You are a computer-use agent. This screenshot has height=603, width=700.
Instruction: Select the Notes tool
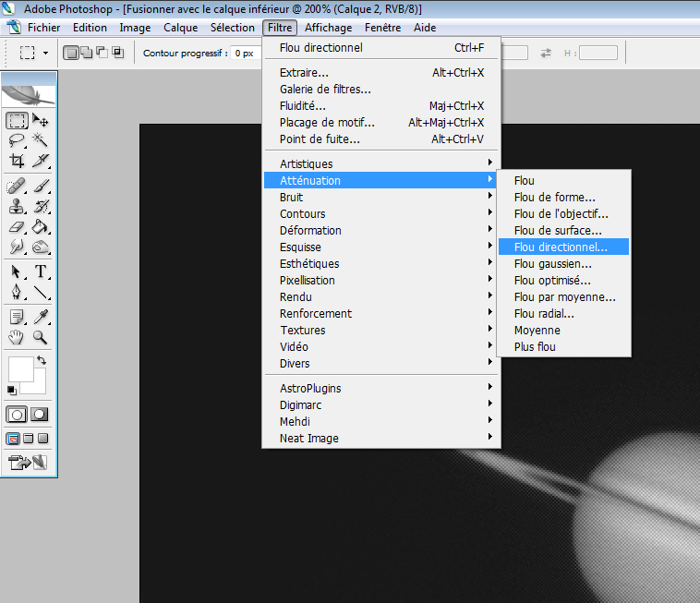(x=17, y=317)
